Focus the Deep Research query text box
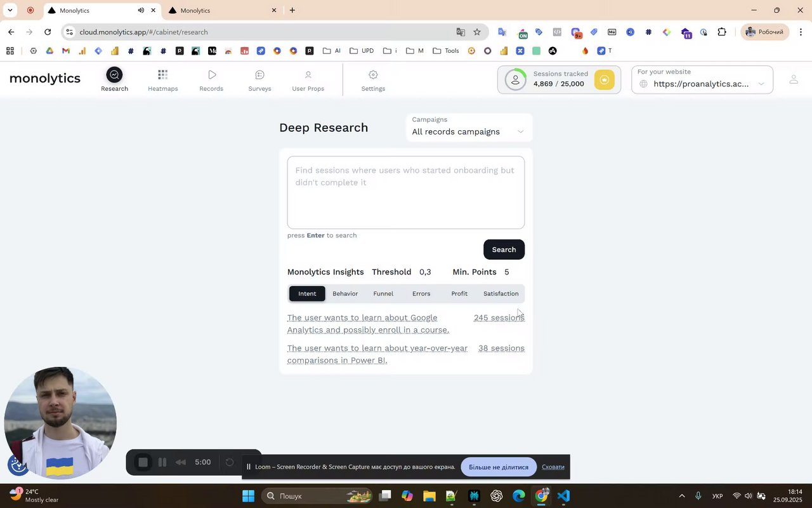Screen dimensions: 812x508 [406, 192]
